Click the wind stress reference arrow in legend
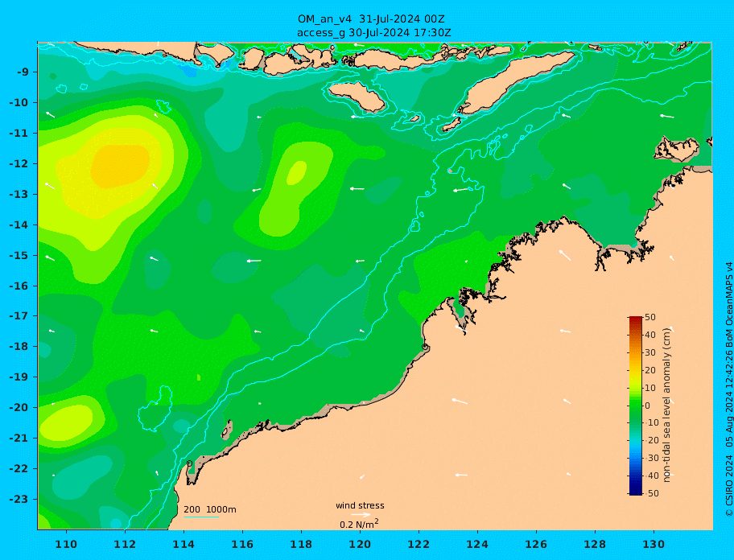 coord(361,515)
